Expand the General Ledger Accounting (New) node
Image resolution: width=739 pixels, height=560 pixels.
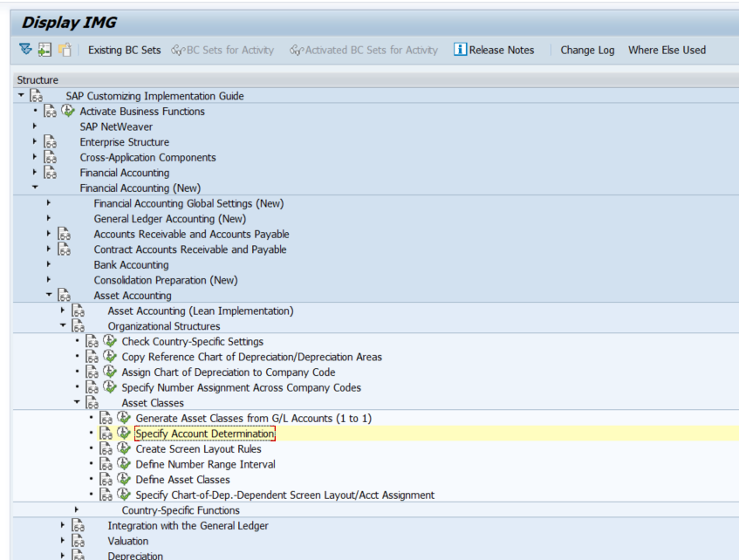[49, 218]
